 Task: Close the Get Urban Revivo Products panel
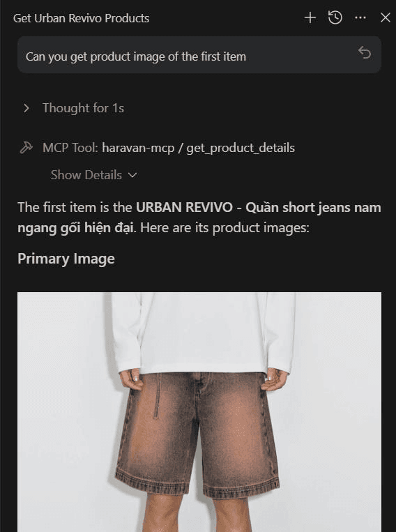[385, 17]
